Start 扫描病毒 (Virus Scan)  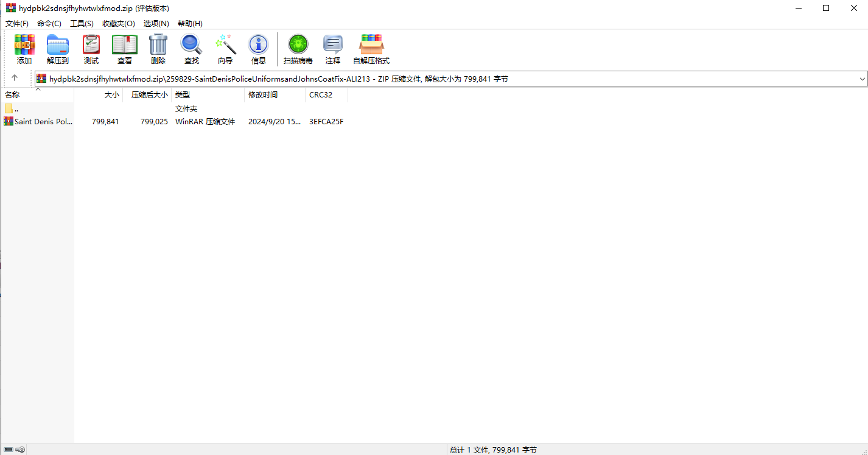click(298, 45)
